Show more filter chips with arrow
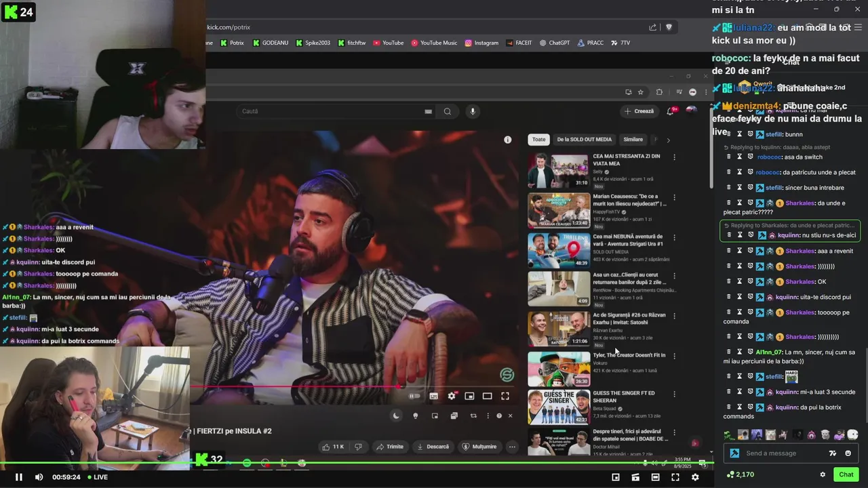 point(668,140)
